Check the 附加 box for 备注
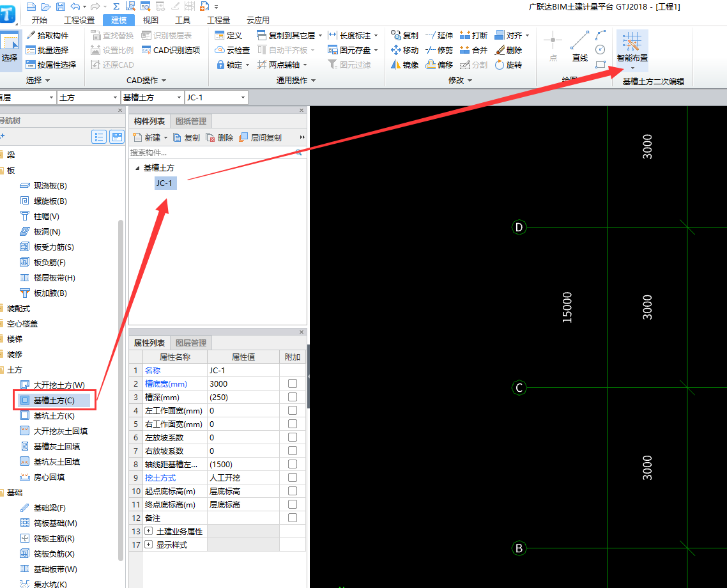 tap(293, 518)
